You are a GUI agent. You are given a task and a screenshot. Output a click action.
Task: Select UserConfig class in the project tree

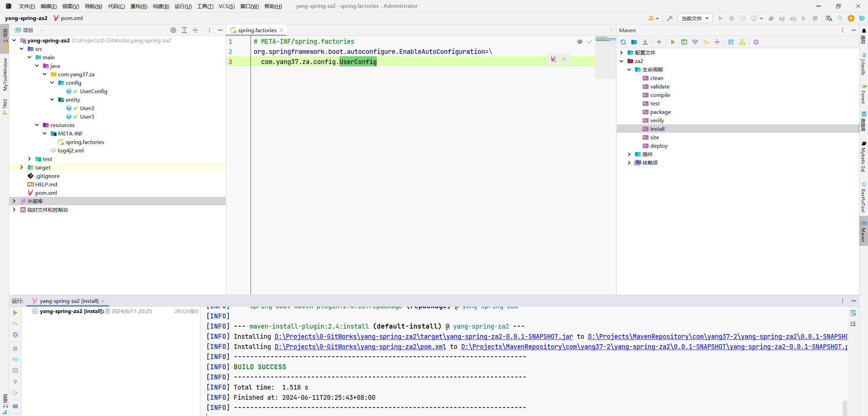pyautogui.click(x=93, y=91)
